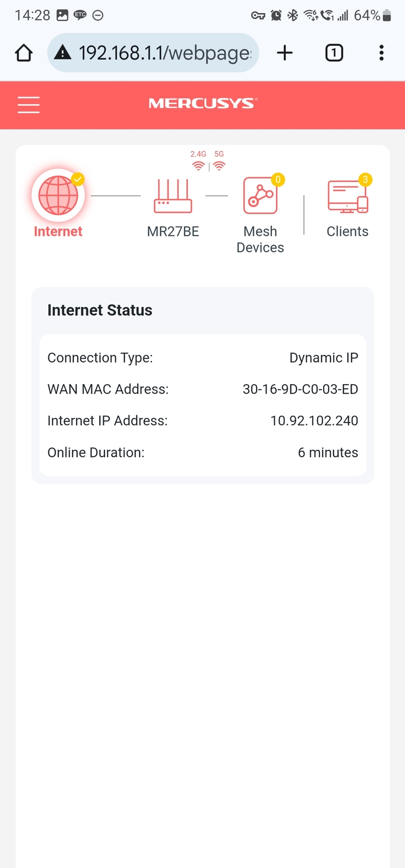
Task: Go to browser home page
Action: pos(24,53)
